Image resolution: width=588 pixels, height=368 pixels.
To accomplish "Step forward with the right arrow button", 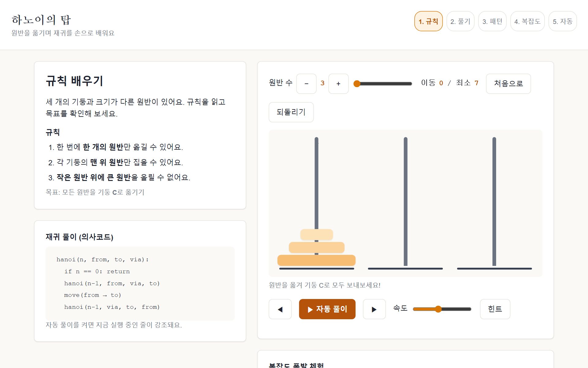I will pos(374,309).
